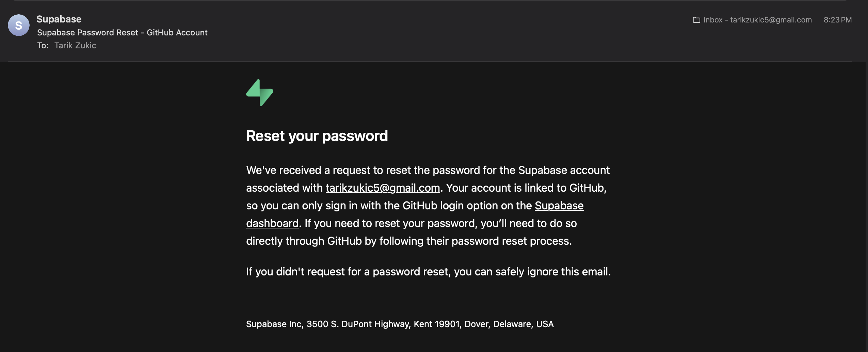Click the Reset your password heading

point(317,136)
